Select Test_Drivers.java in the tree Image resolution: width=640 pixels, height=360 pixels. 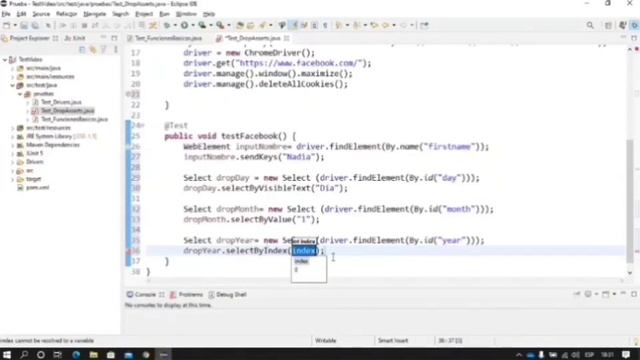[61, 102]
